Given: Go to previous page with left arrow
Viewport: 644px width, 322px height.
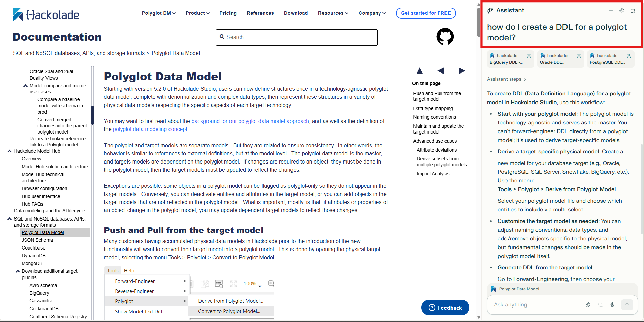Looking at the screenshot, I should click(x=441, y=71).
